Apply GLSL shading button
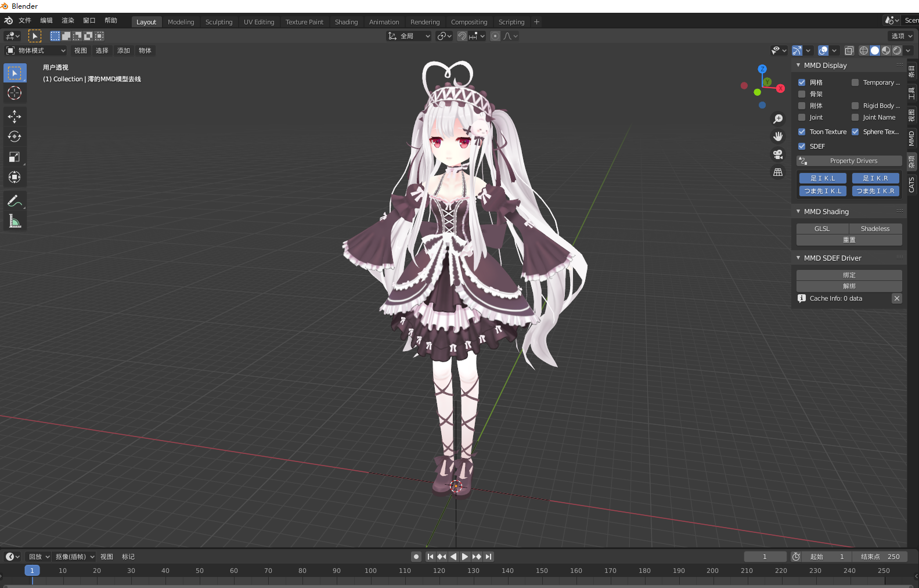The image size is (919, 588). 822,229
